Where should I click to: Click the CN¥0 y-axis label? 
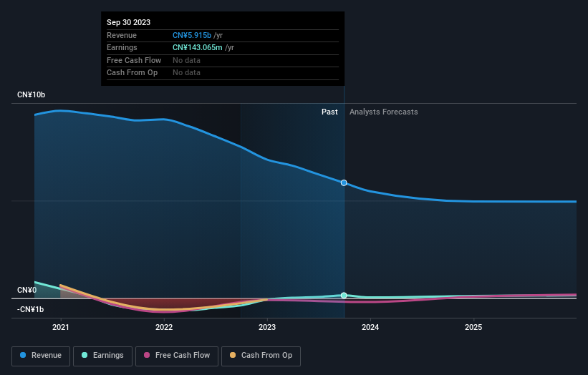27,291
